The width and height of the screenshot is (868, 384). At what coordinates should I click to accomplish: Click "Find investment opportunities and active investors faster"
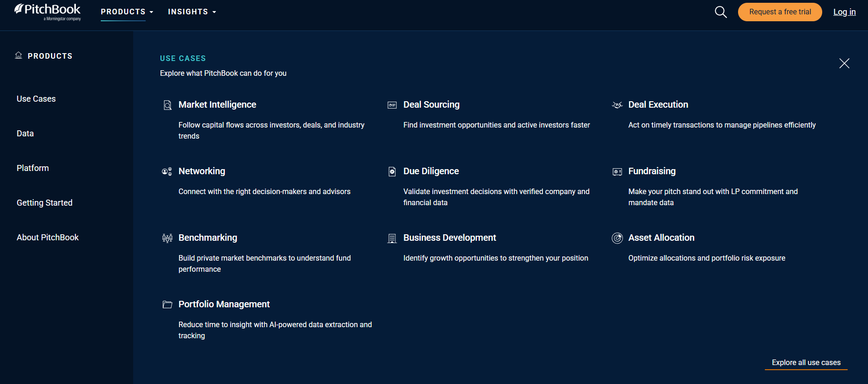tap(497, 125)
